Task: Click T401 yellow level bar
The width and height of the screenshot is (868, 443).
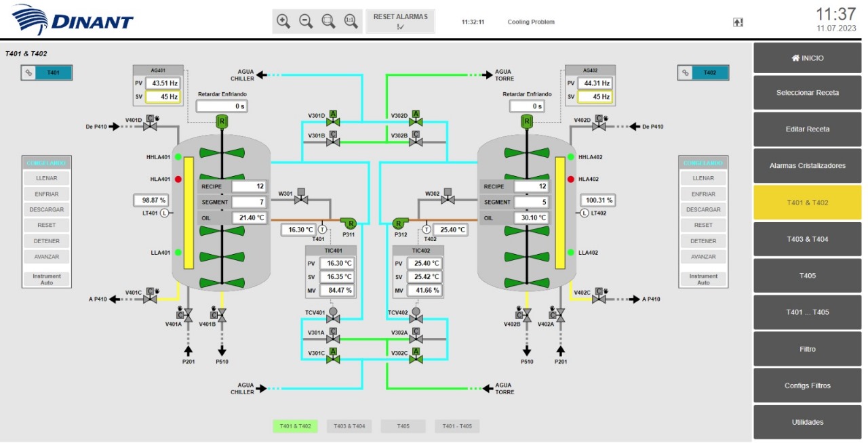Action: (x=189, y=213)
